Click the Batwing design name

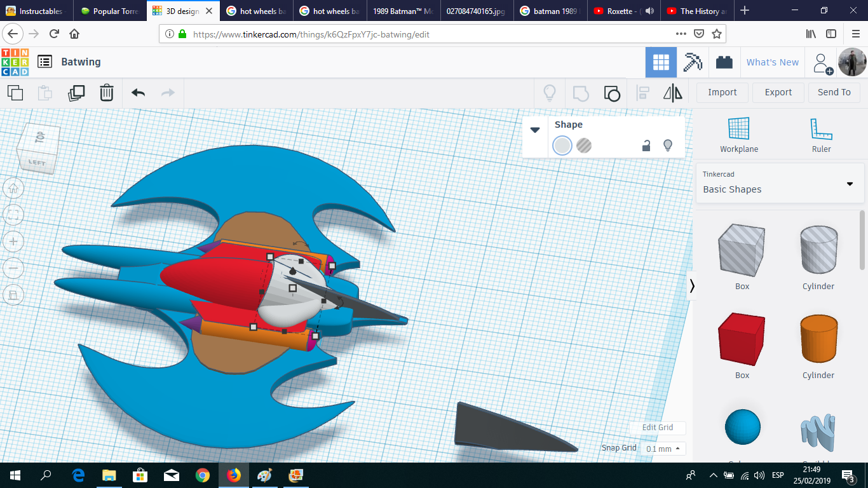pyautogui.click(x=81, y=62)
